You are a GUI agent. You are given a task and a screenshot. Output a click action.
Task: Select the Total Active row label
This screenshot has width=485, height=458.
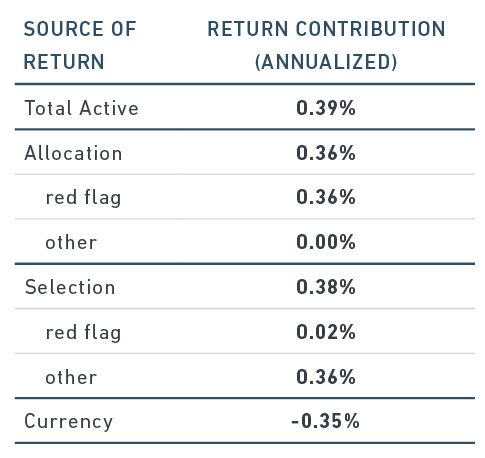click(81, 108)
